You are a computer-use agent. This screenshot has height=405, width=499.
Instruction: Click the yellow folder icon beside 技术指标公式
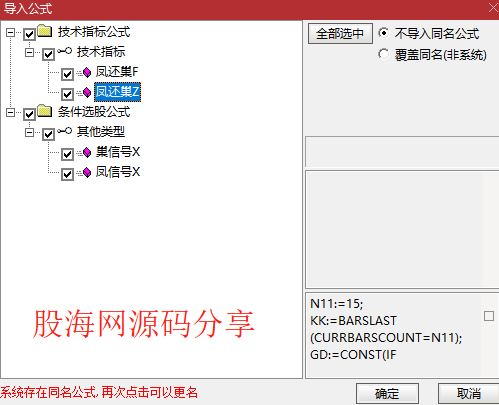click(45, 31)
